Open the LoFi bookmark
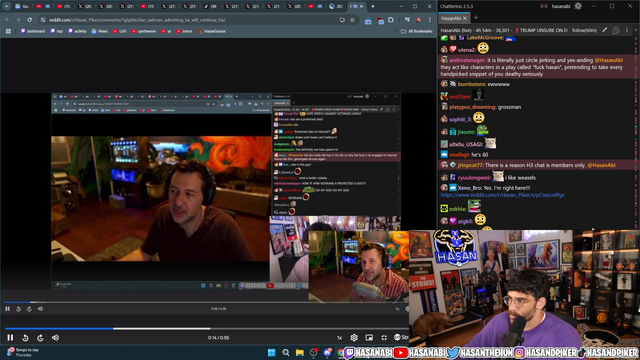This screenshot has width=640, height=360. (x=120, y=31)
